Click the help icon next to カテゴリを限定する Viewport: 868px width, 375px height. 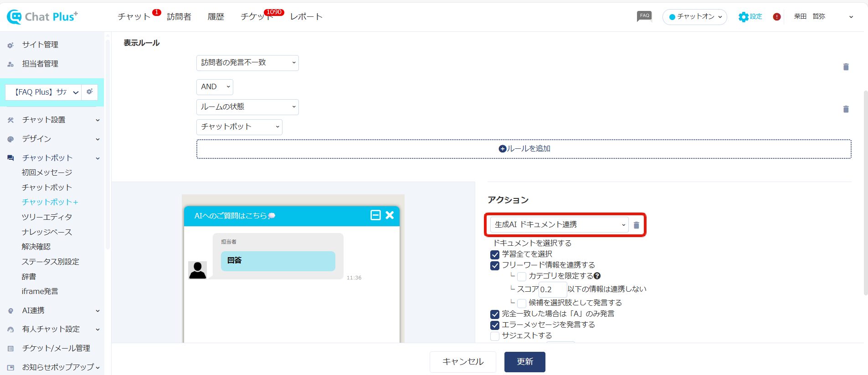pos(597,276)
